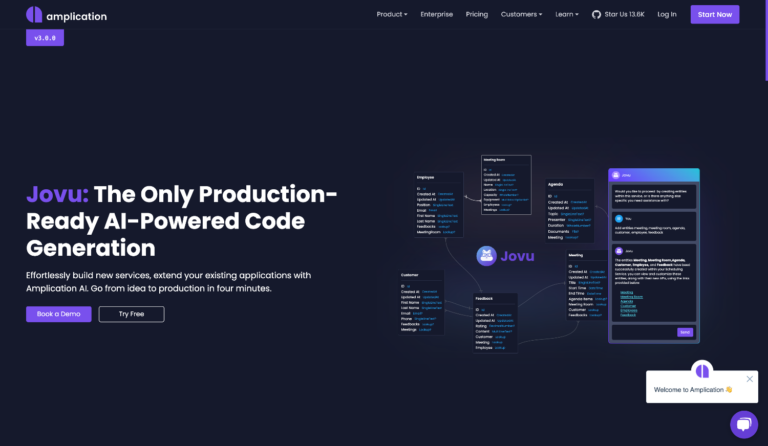Close the Welcome to Amplication popup
Screen dimensions: 768x446
749,379
